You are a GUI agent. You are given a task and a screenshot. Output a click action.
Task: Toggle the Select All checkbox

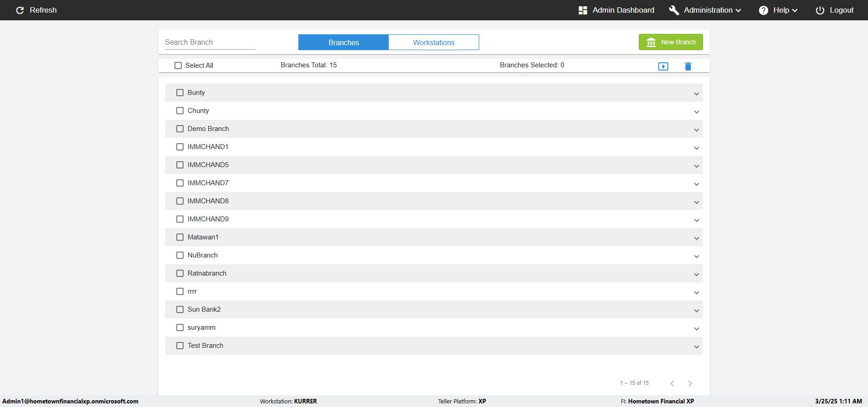click(178, 65)
